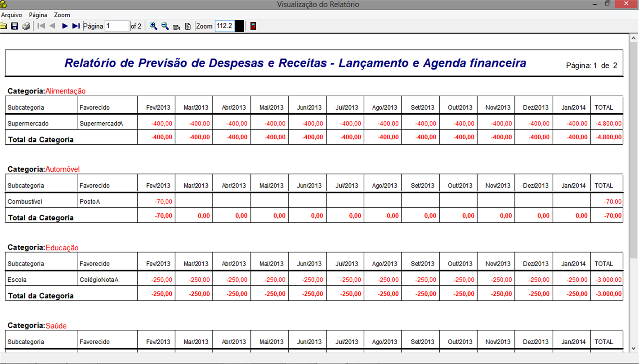Click the application icon in the title bar
The width and height of the screenshot is (639, 364).
[4, 4]
